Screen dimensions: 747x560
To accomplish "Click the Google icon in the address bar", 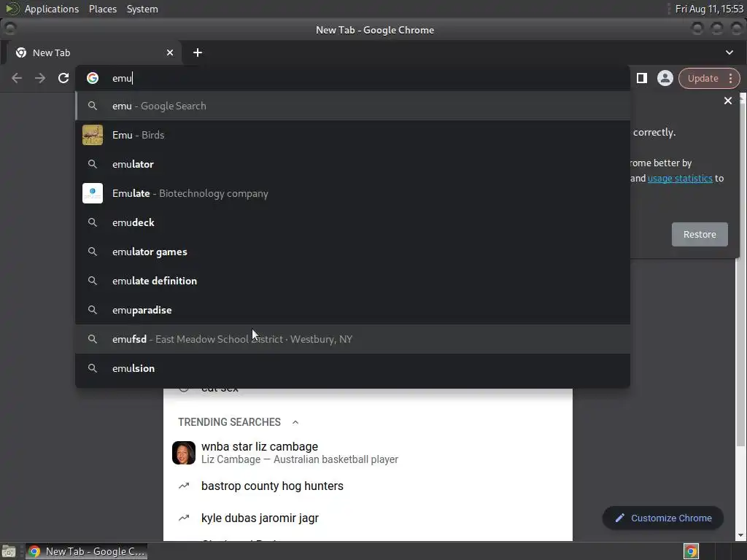I will (93, 78).
